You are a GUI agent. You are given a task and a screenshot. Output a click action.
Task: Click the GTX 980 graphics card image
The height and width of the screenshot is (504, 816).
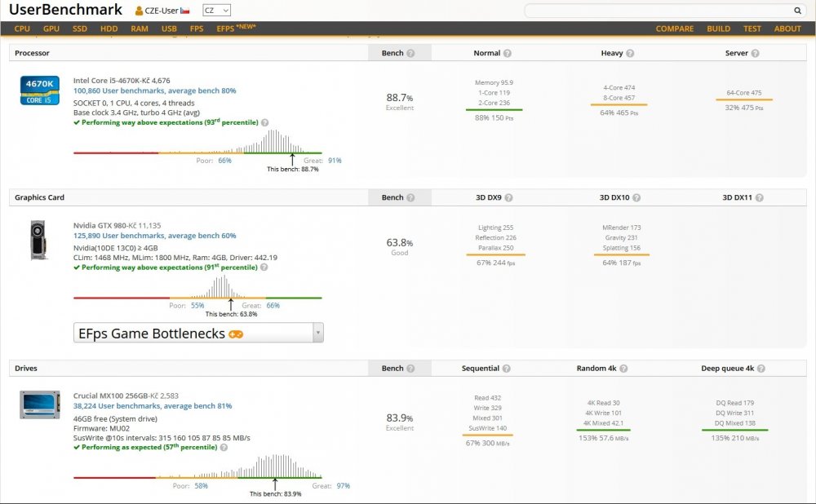tap(38, 240)
